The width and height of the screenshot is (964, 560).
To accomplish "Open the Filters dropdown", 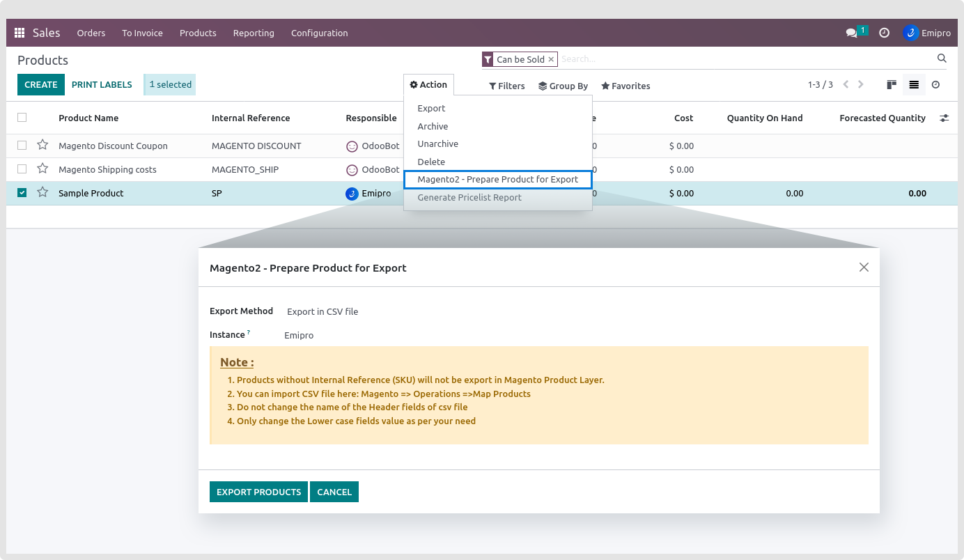I will [506, 86].
